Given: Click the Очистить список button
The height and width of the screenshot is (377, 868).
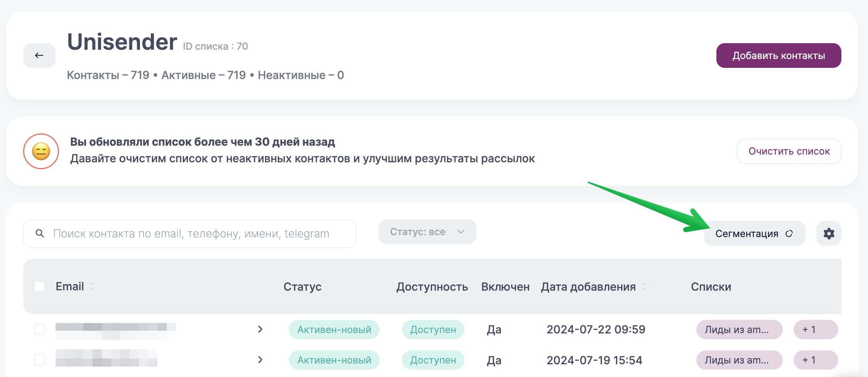Looking at the screenshot, I should click(789, 151).
